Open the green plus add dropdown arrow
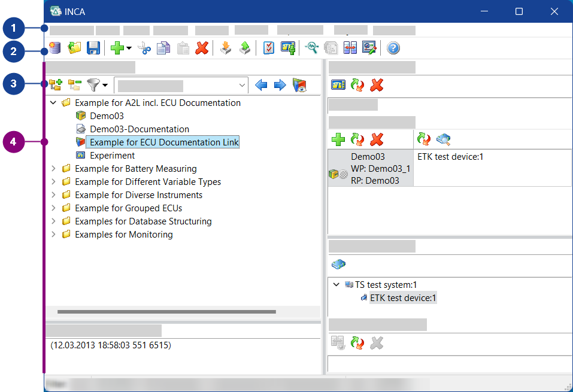 pyautogui.click(x=129, y=49)
